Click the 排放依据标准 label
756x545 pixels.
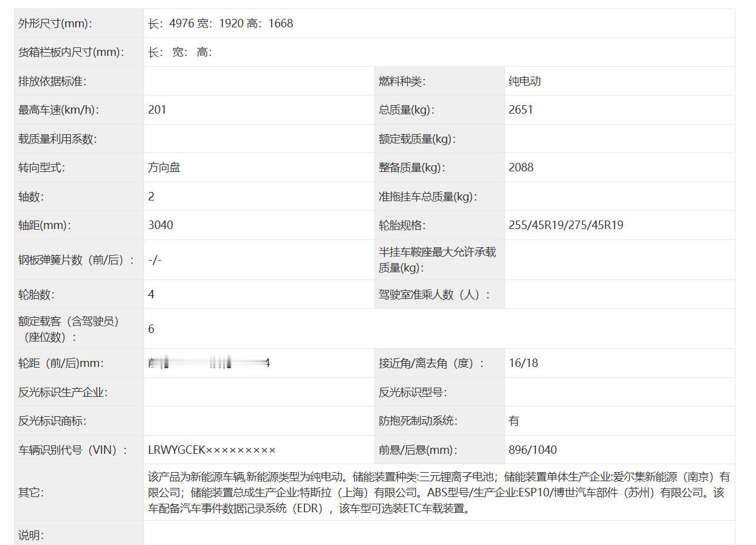tap(52, 81)
